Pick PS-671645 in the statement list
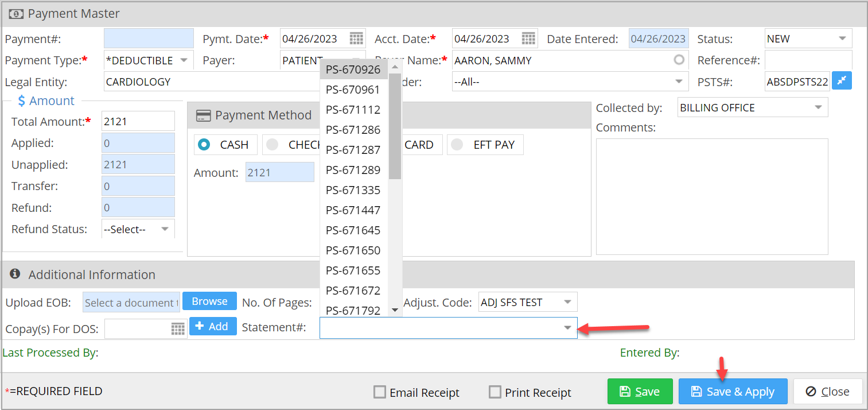This screenshot has height=410, width=868. click(x=353, y=230)
